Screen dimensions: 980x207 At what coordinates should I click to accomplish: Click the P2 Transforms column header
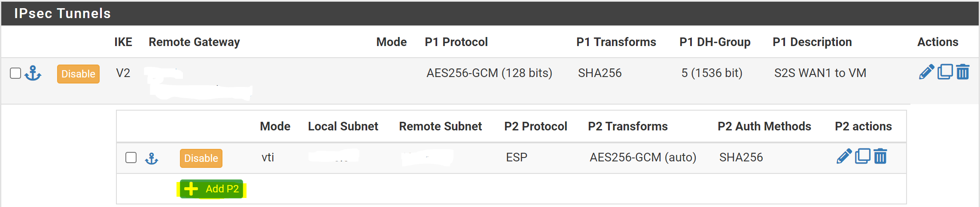[x=627, y=126]
